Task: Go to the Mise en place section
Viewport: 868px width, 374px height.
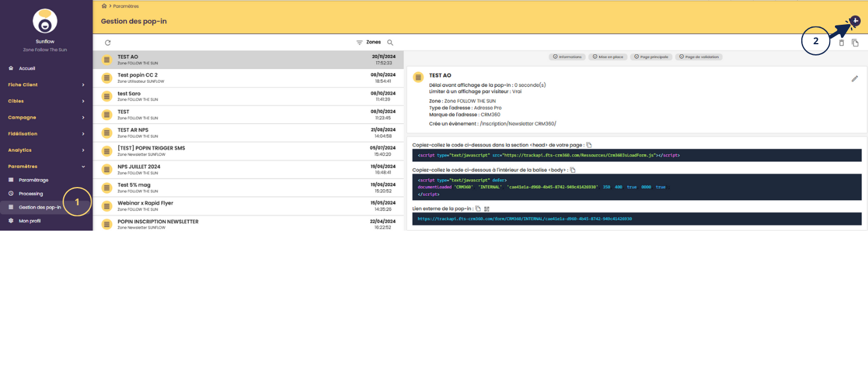Action: tap(608, 57)
